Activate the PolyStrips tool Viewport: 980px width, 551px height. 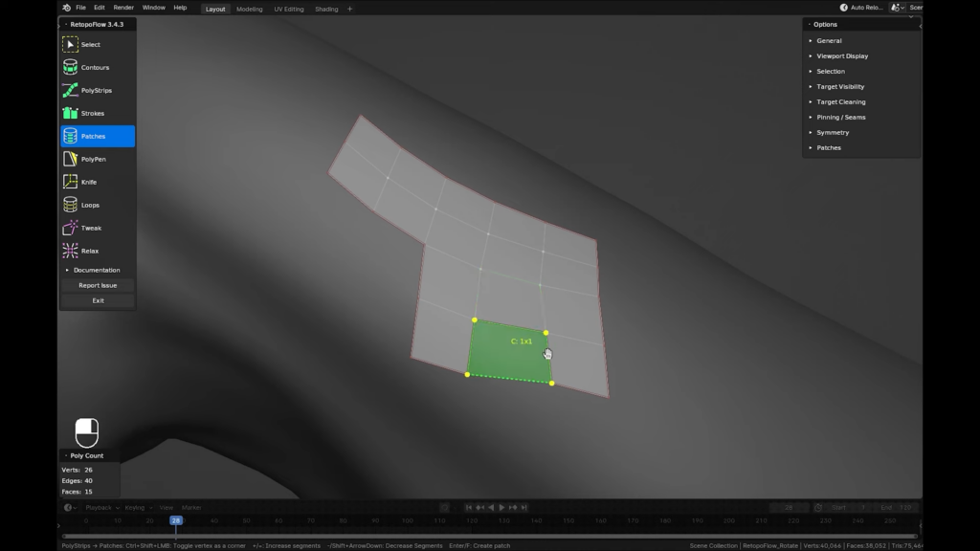coord(95,90)
